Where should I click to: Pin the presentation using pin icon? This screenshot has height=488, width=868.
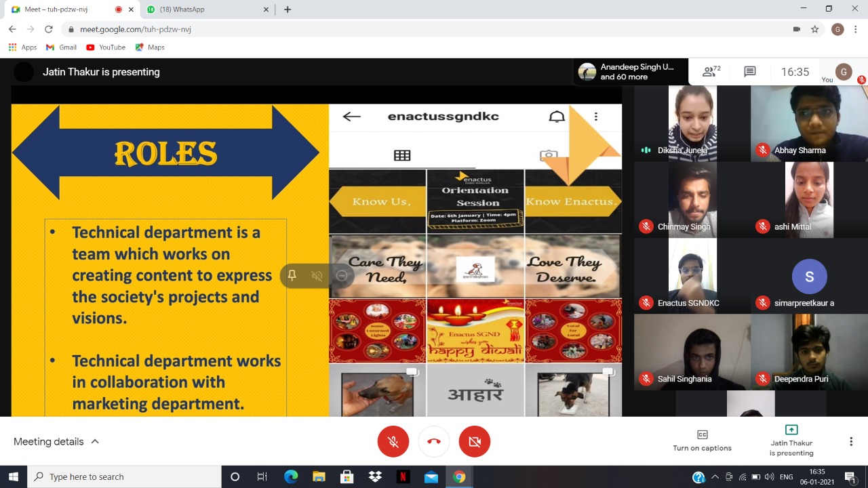pyautogui.click(x=292, y=275)
